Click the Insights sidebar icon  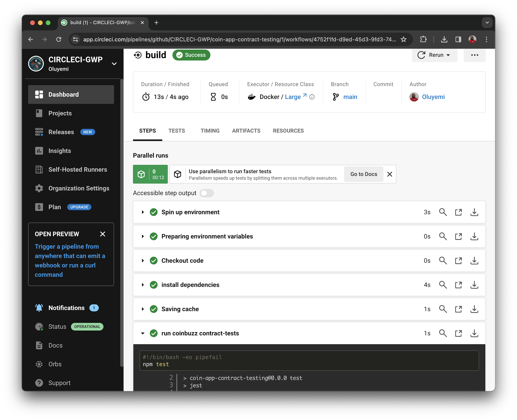point(39,151)
